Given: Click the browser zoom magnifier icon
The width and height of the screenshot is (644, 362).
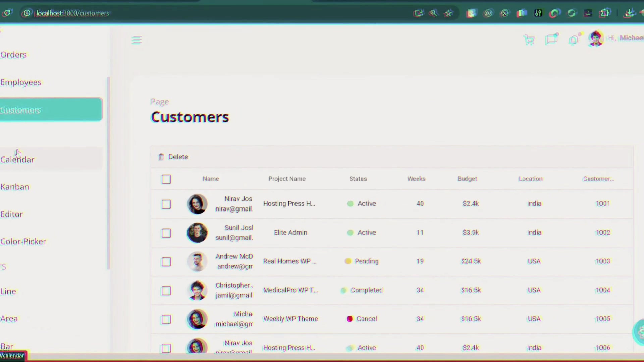Looking at the screenshot, I should point(434,13).
